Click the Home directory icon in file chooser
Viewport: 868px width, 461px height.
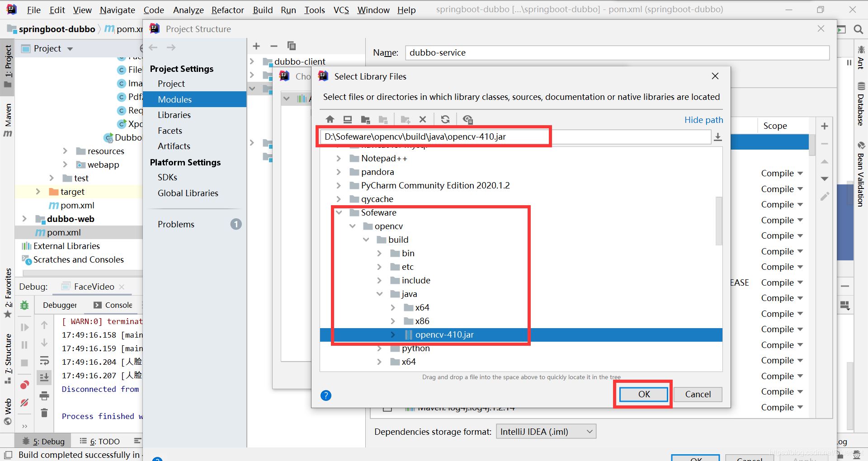click(330, 119)
